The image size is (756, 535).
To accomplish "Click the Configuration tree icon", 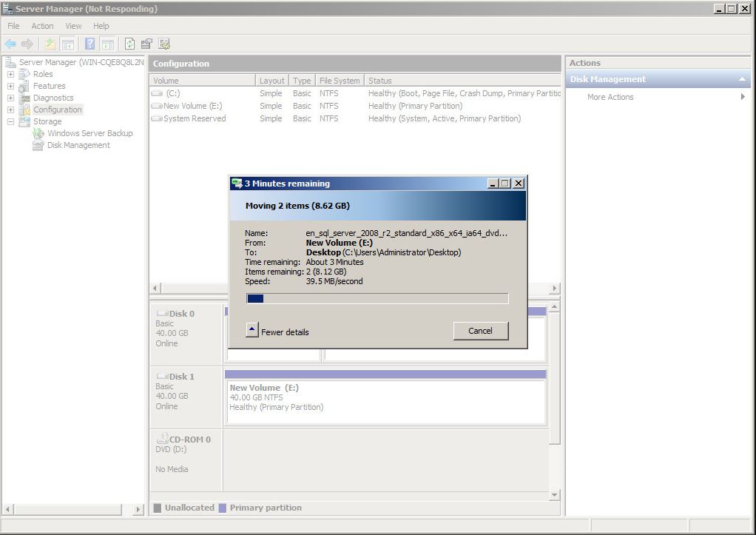I will (24, 110).
